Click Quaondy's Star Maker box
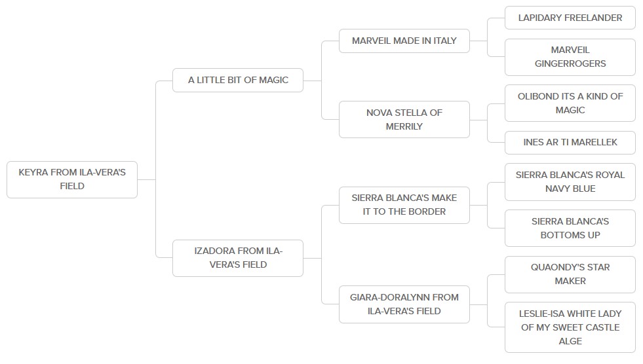The image size is (643, 364). point(570,274)
